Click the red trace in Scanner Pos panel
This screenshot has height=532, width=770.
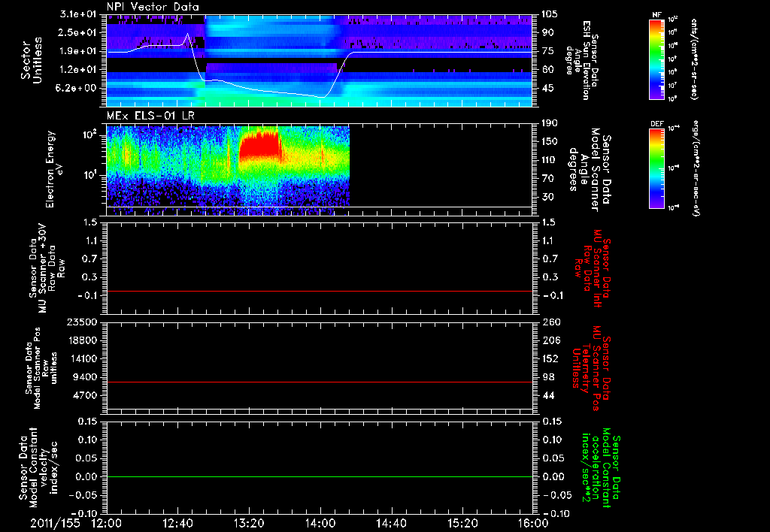320,382
